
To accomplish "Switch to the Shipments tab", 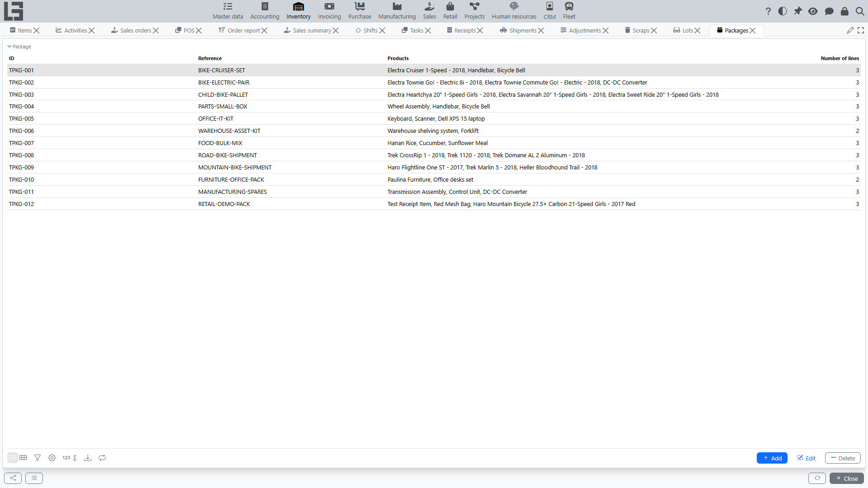I will tap(518, 30).
